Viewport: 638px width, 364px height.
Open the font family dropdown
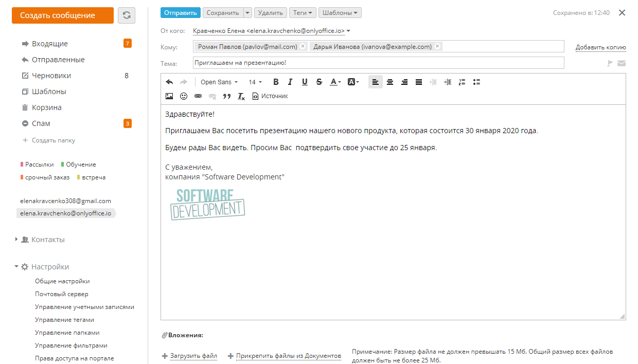pos(219,82)
